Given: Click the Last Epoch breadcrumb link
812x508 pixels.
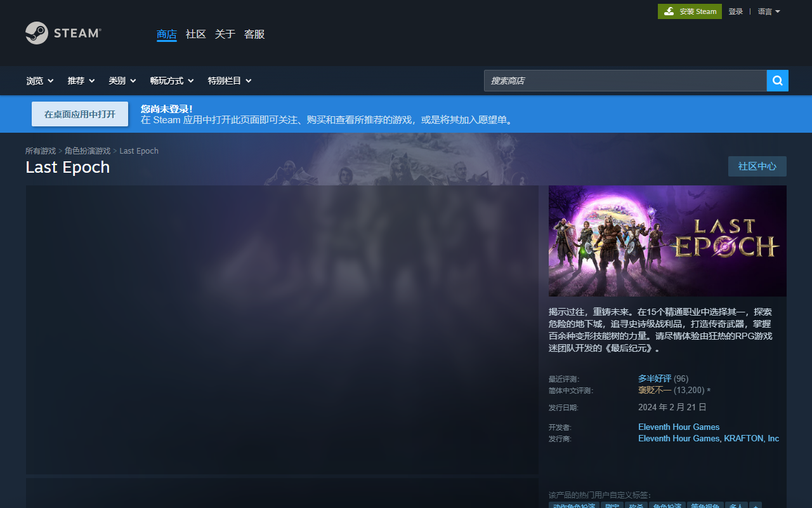Looking at the screenshot, I should pos(139,151).
